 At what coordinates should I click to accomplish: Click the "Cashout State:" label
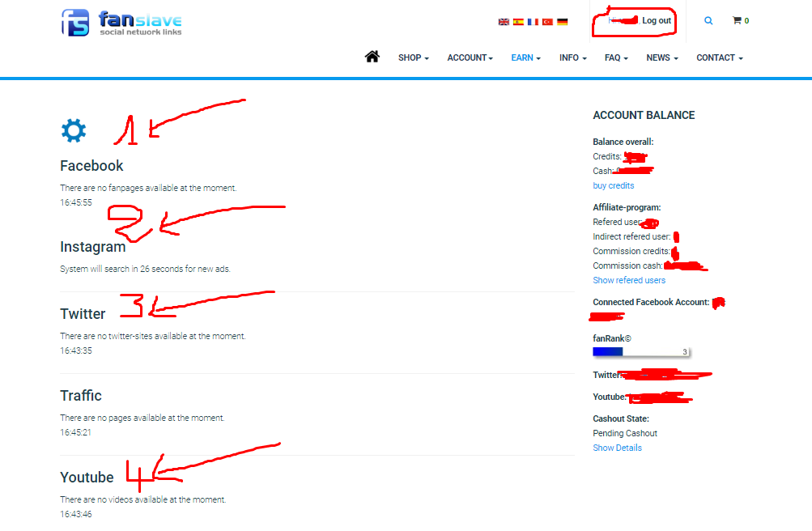621,418
